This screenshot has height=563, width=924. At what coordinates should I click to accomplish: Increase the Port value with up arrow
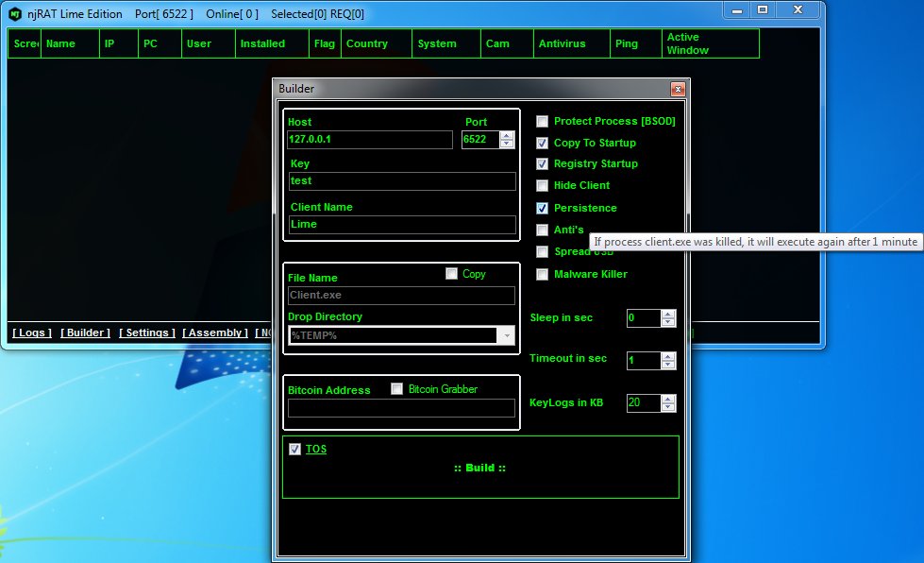click(506, 136)
